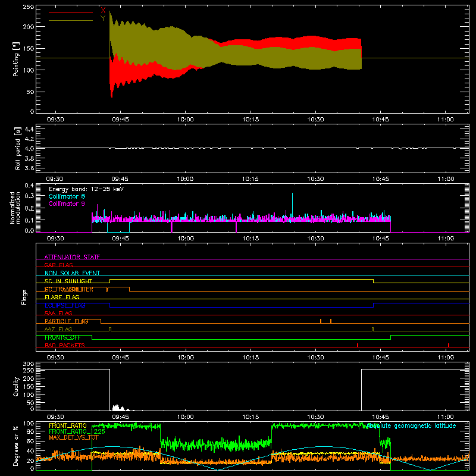Image resolution: width=476 pixels, height=476 pixels.
Task: Click the olive Y legend line
Action: pyautogui.click(x=71, y=20)
